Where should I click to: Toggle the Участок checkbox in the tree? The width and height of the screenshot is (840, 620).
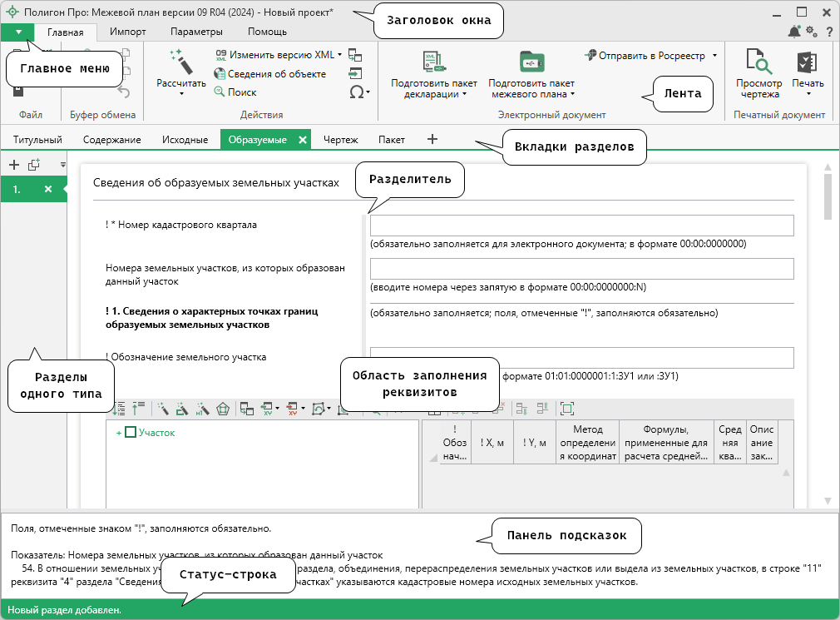click(130, 433)
